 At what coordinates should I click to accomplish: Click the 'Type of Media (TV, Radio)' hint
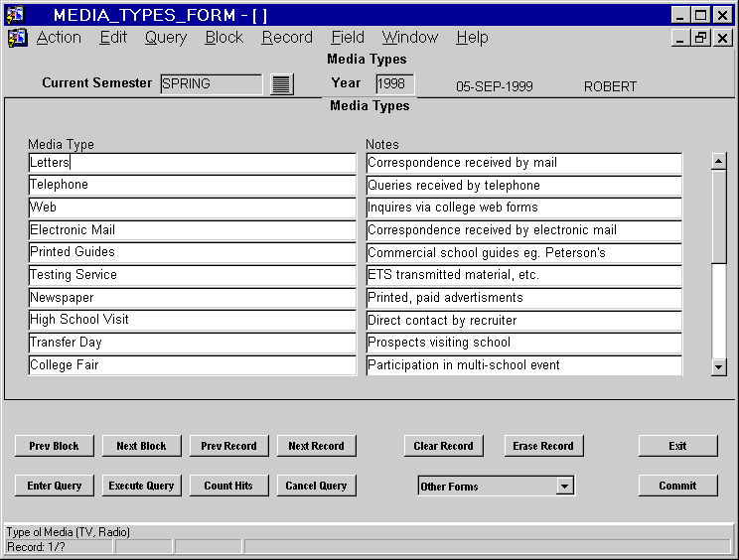coord(69,532)
